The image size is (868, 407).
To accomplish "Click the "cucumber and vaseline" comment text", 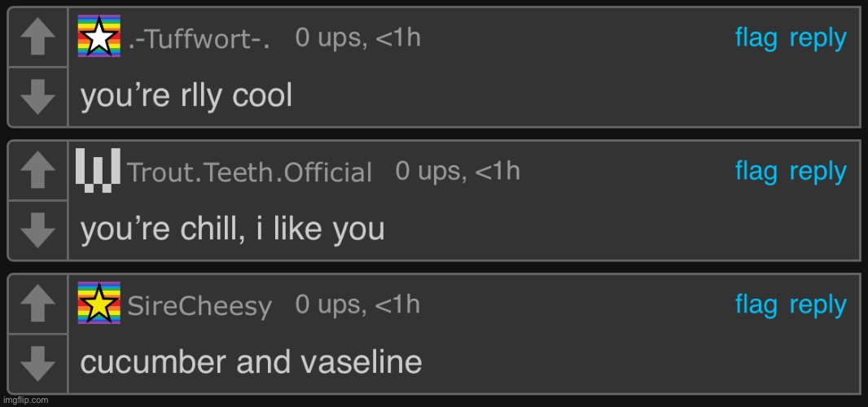I will pyautogui.click(x=251, y=362).
